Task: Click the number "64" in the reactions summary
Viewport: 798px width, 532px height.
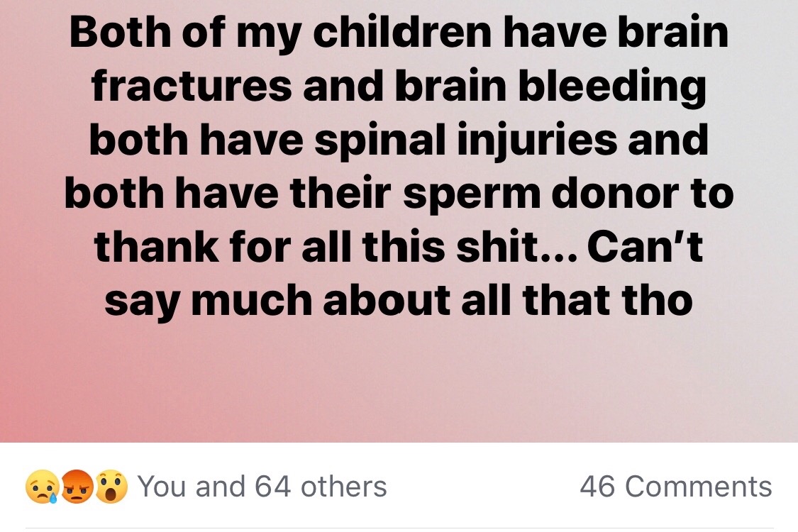Action: pyautogui.click(x=273, y=486)
